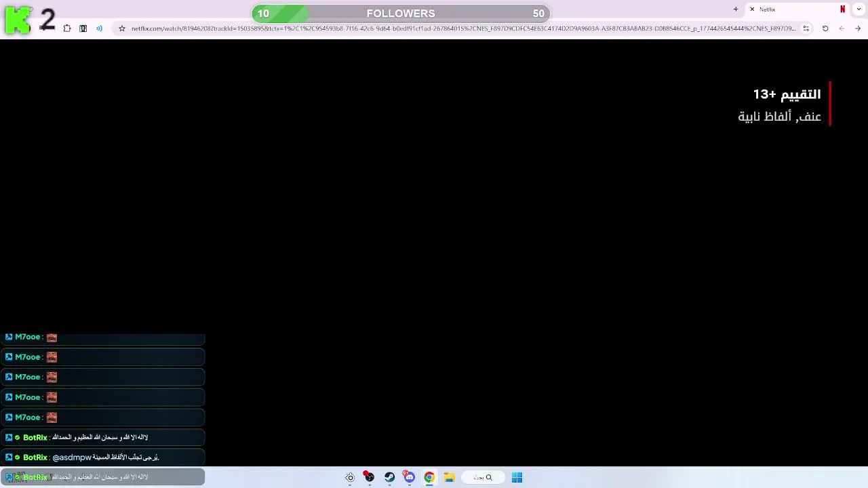The height and width of the screenshot is (488, 868).
Task: Click the followers goal progress bar
Action: 401,14
